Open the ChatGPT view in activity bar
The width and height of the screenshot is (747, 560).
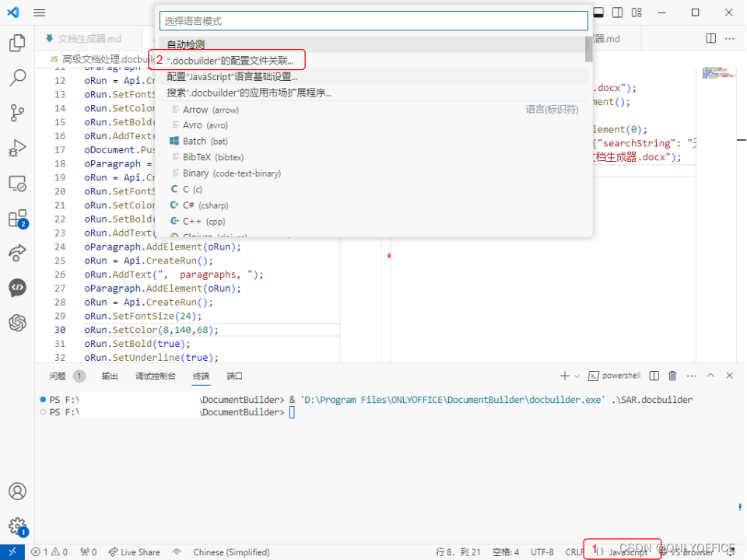point(17,323)
